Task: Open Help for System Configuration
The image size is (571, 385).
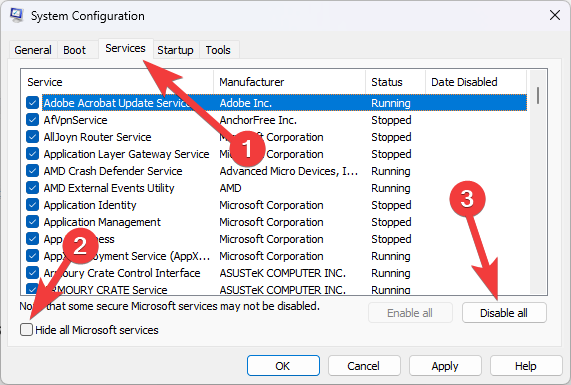Action: (x=526, y=366)
